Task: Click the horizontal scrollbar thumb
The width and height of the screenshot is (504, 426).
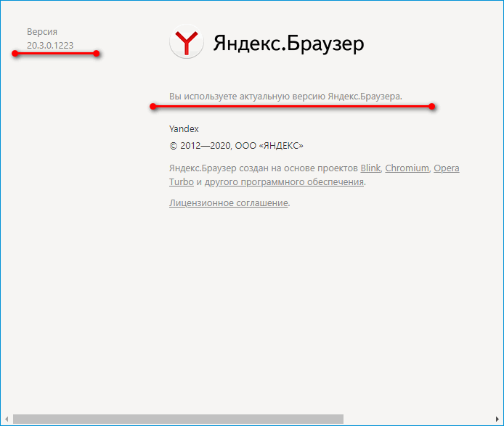Action: (178, 419)
